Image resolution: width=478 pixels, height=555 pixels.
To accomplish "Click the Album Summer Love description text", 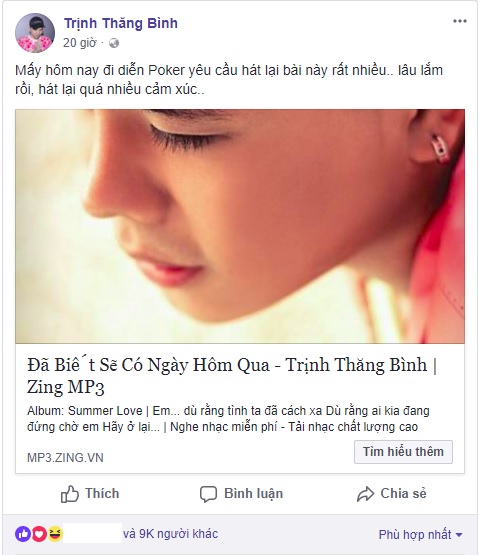I will click(228, 419).
